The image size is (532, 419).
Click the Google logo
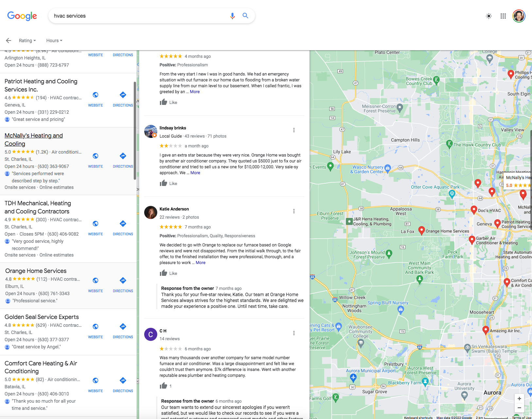[x=22, y=16]
